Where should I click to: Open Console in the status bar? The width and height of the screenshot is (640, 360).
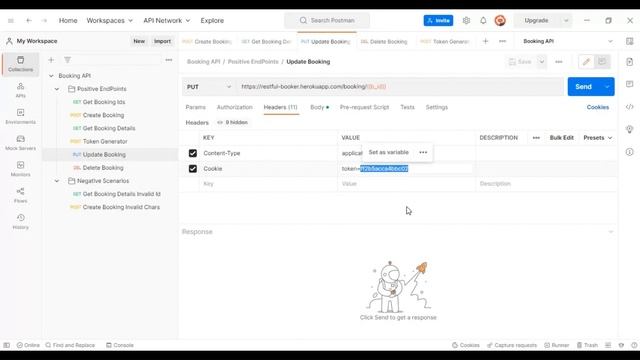(120, 345)
